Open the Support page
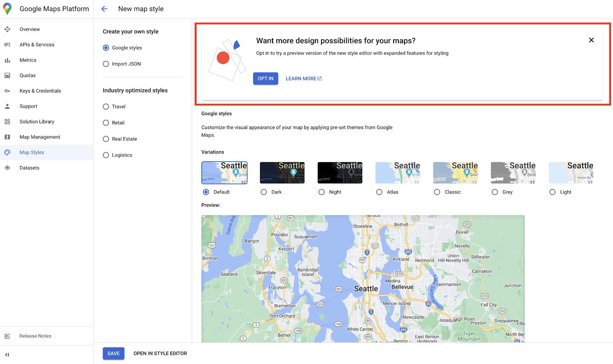Viewport: 613px width, 364px height. (47, 106)
